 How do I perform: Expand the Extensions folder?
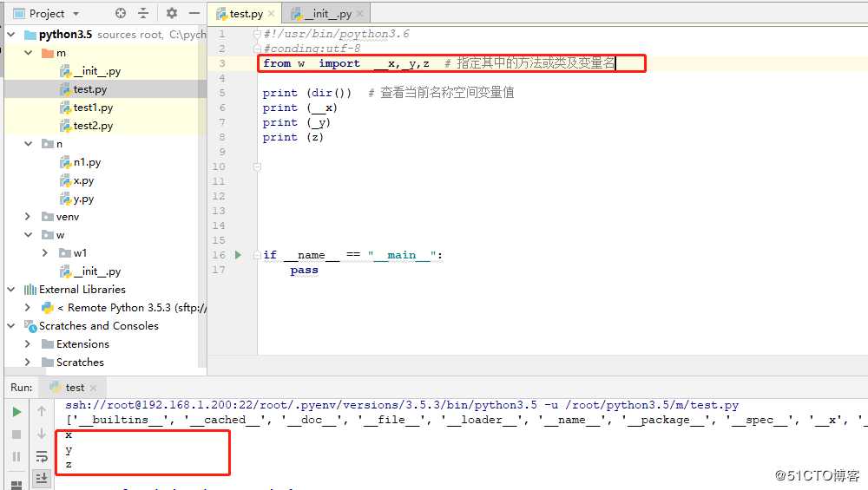[29, 343]
